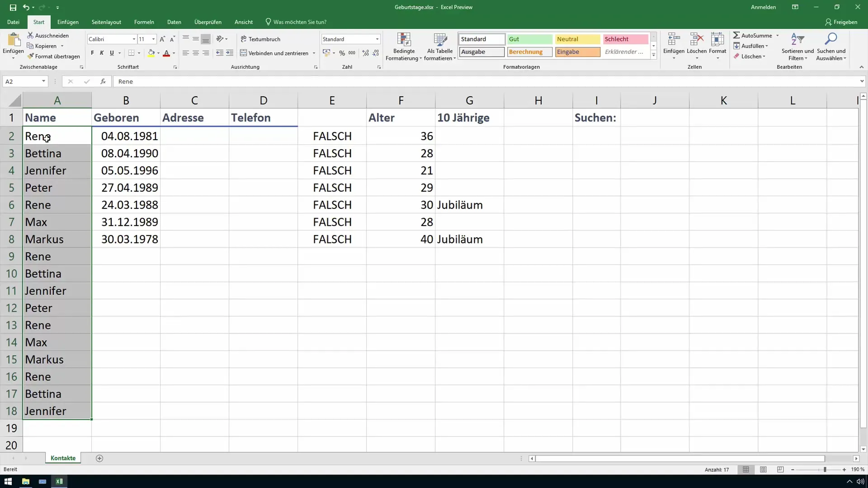
Task: Align text to top icon
Action: tap(186, 39)
